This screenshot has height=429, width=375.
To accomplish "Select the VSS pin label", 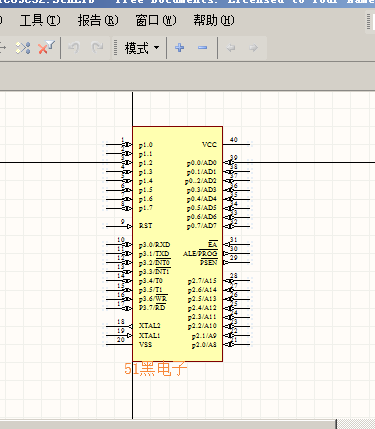I will [x=145, y=344].
